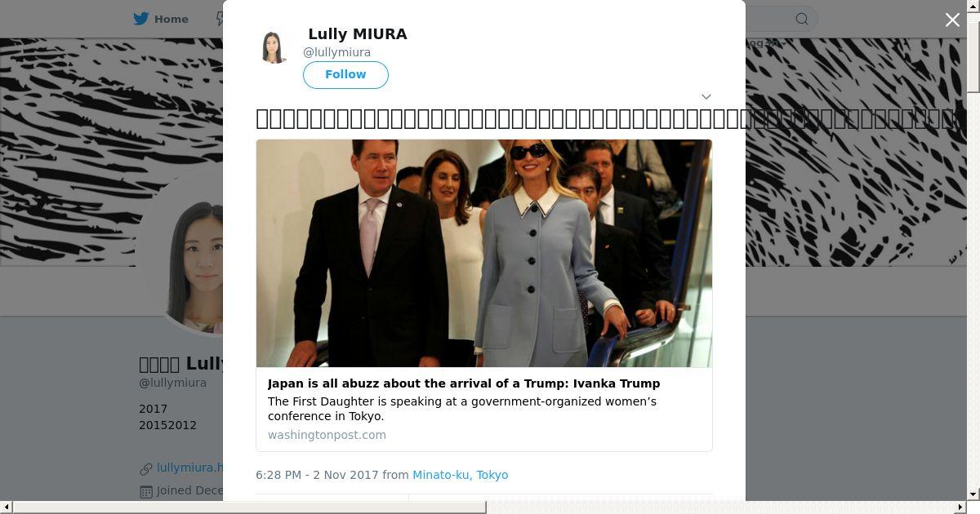Click the vertical scrollbar down arrow
The width and height of the screenshot is (980, 514).
coord(973,494)
